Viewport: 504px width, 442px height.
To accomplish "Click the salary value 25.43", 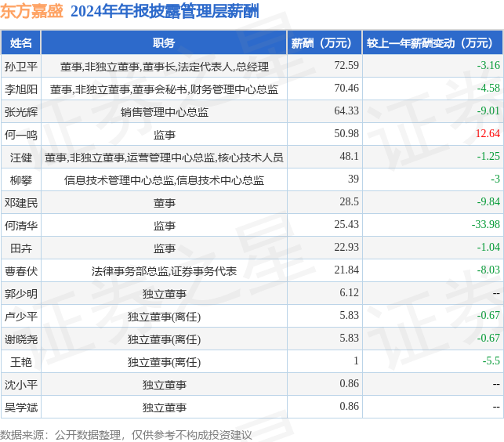I will click(346, 224).
